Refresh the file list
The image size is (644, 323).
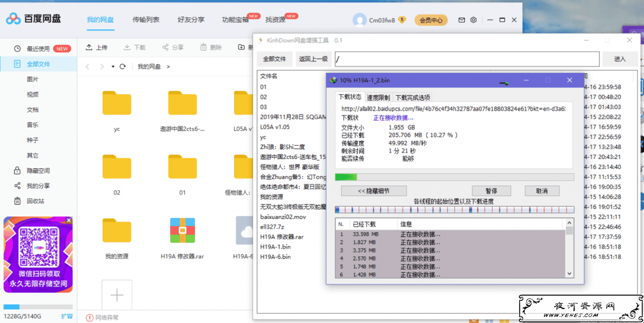(122, 66)
